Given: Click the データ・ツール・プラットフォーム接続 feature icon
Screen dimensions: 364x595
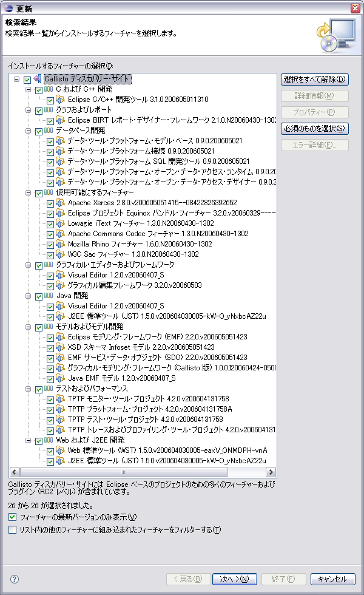Looking at the screenshot, I should pyautogui.click(x=60, y=151).
